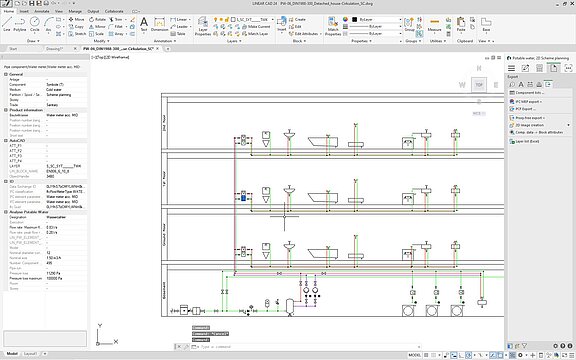Open Layer Properties in the ribbon
Screen dimensions: 576x360
click(203, 26)
